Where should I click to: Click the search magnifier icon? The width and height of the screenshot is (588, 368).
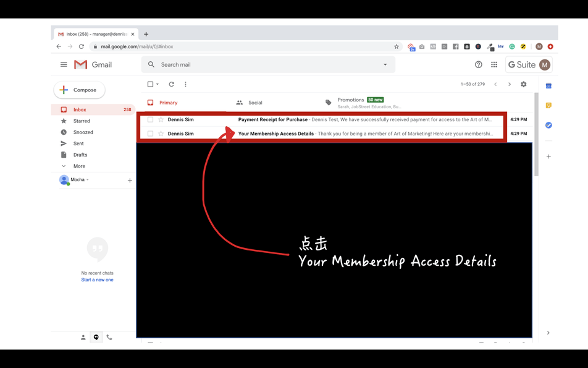151,64
